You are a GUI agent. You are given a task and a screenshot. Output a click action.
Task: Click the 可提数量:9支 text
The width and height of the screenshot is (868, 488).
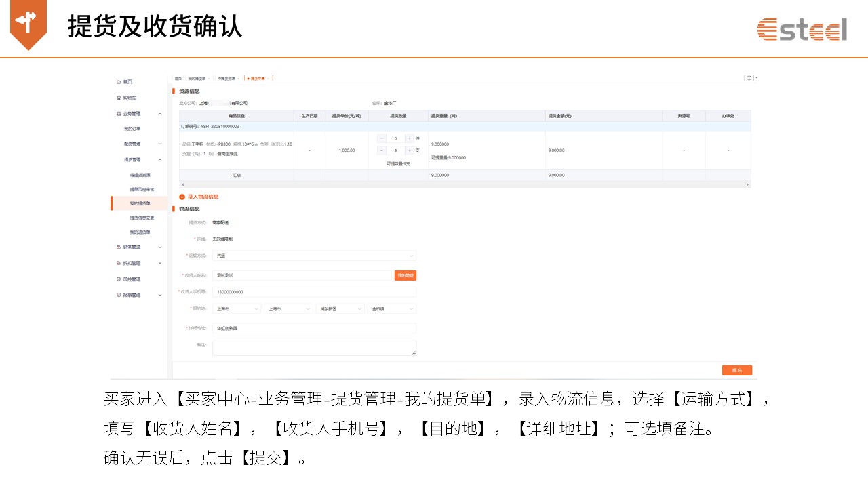398,163
